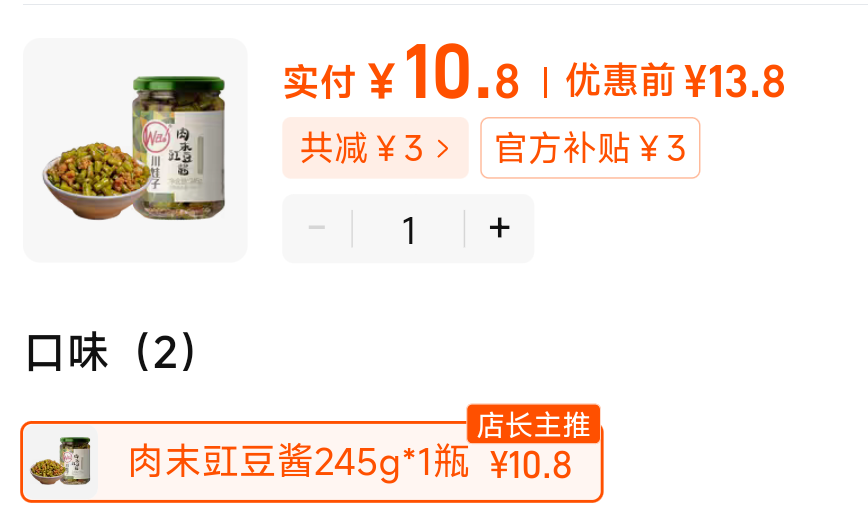
Task: Tap the 优惠前 ¥13.8 original price
Action: point(675,81)
